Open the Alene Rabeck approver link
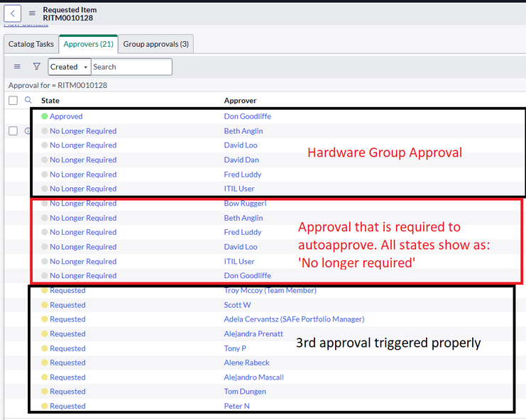Screen dimensions: 526x420 tap(247, 363)
